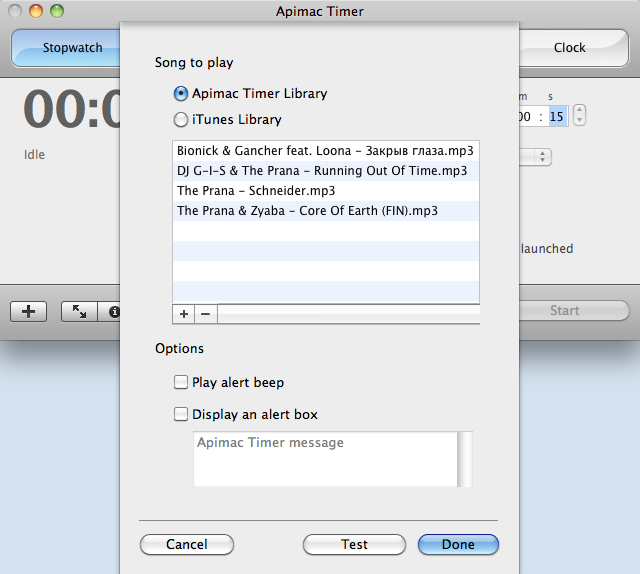Select Bionick & Gancher feat. Loona song
This screenshot has width=640, height=574.
point(326,151)
